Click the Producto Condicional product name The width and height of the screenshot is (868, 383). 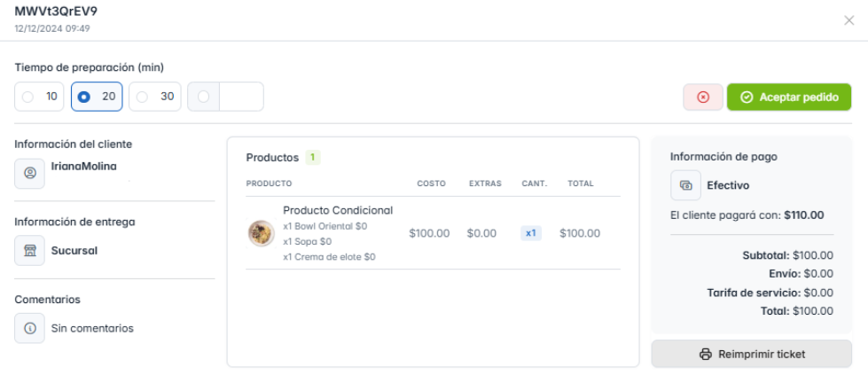point(337,210)
